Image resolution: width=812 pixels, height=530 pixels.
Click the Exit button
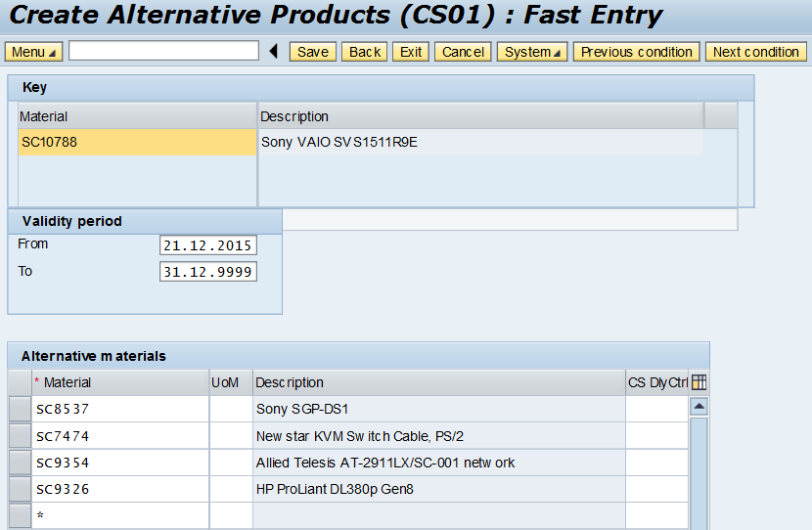point(411,52)
